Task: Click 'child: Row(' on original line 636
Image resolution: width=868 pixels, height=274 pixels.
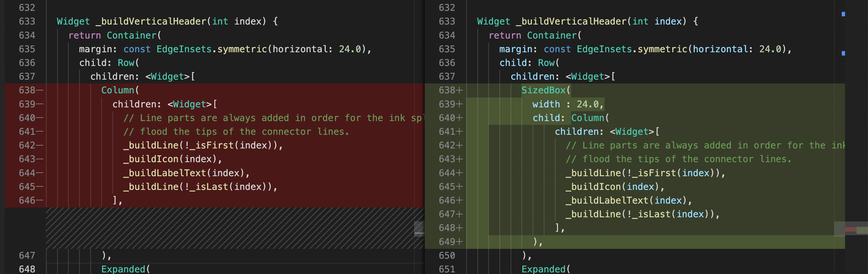Action: [109, 63]
